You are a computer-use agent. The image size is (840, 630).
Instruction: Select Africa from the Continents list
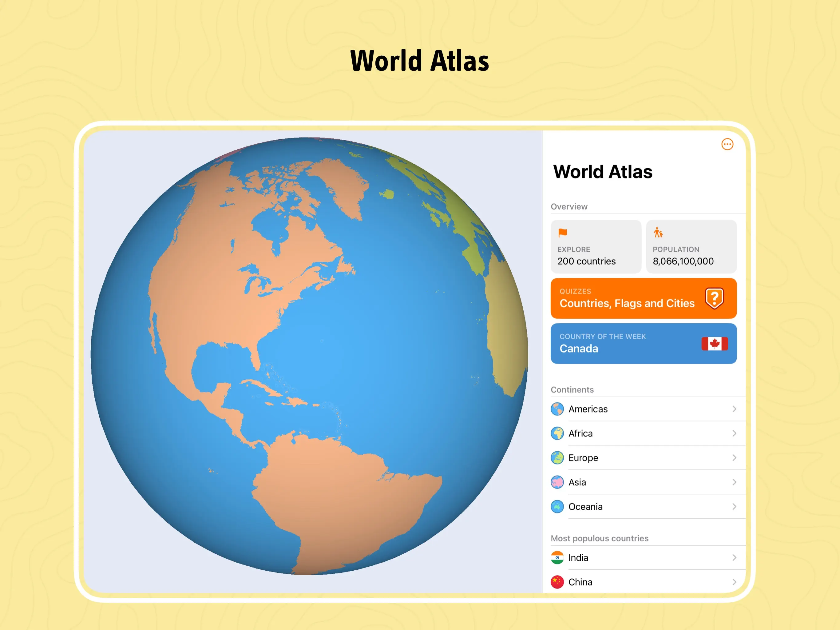(x=580, y=433)
